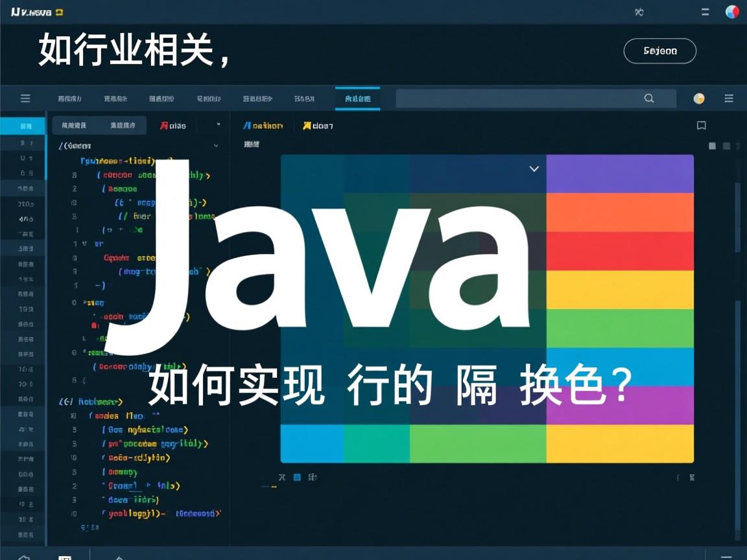Toggle the highlighted first item in the left sidebar
Image resolution: width=747 pixels, height=560 pixels.
click(23, 125)
